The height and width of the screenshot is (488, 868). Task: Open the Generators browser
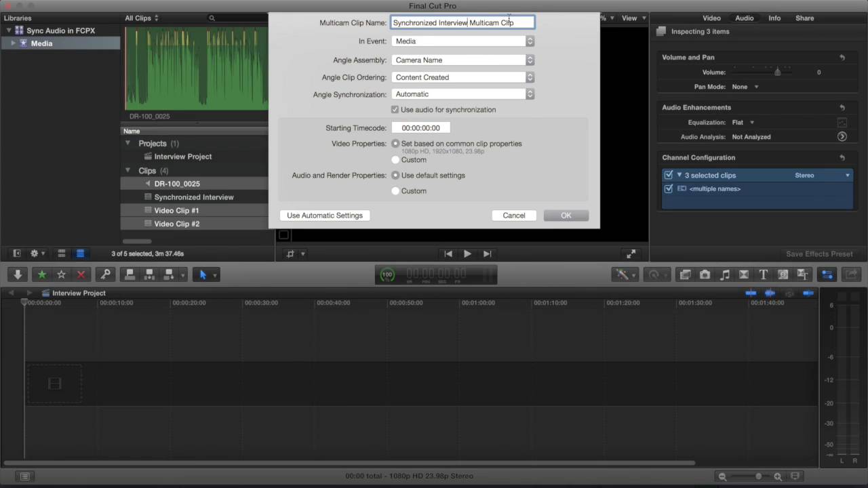pos(783,274)
